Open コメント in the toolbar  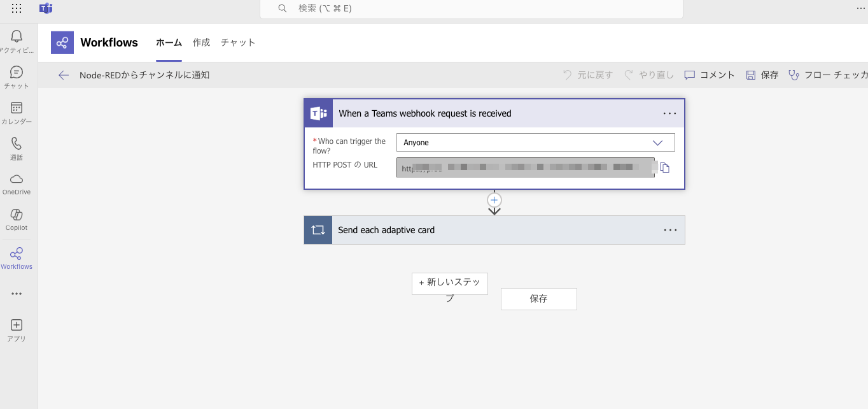tap(710, 75)
